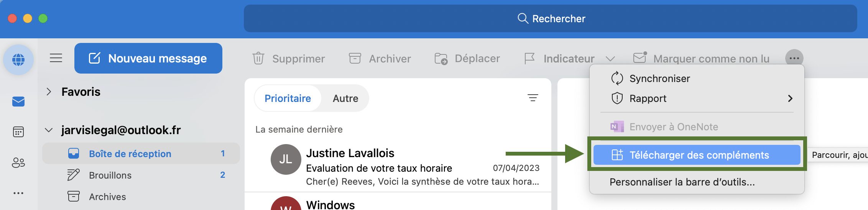Open the Indicateur dropdown arrow
868x210 pixels.
pos(610,59)
